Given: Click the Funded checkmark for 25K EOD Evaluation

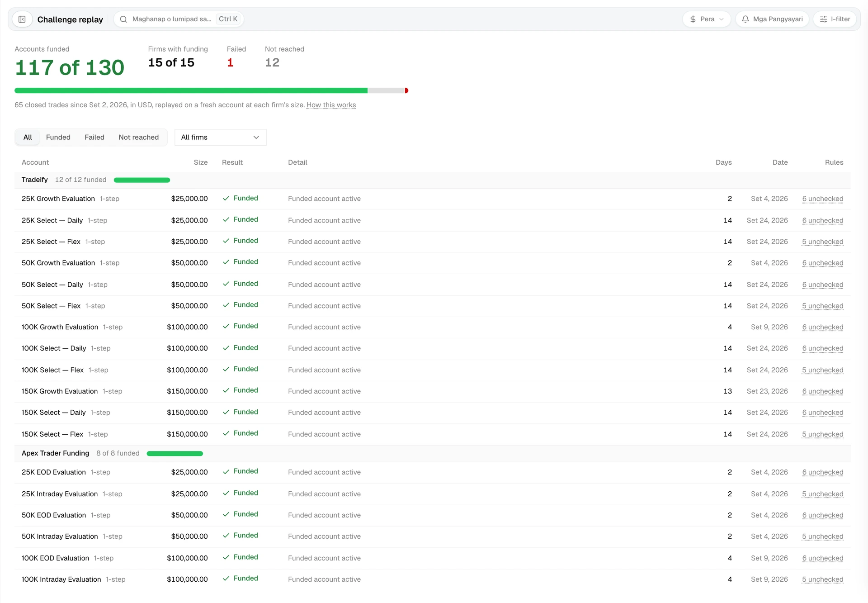Looking at the screenshot, I should 226,472.
